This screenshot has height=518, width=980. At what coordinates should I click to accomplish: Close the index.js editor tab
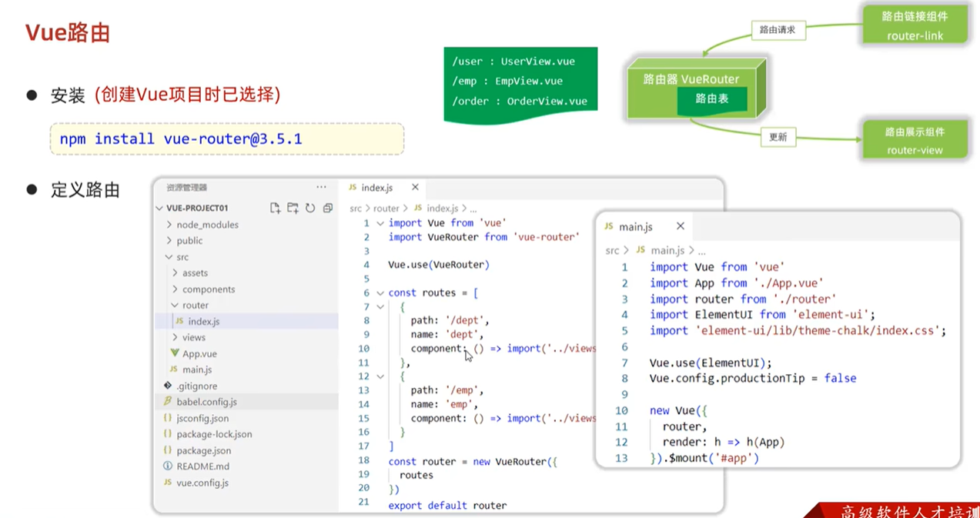[415, 187]
